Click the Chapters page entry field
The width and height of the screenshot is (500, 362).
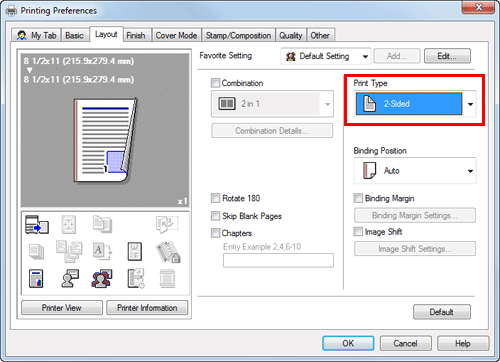278,260
